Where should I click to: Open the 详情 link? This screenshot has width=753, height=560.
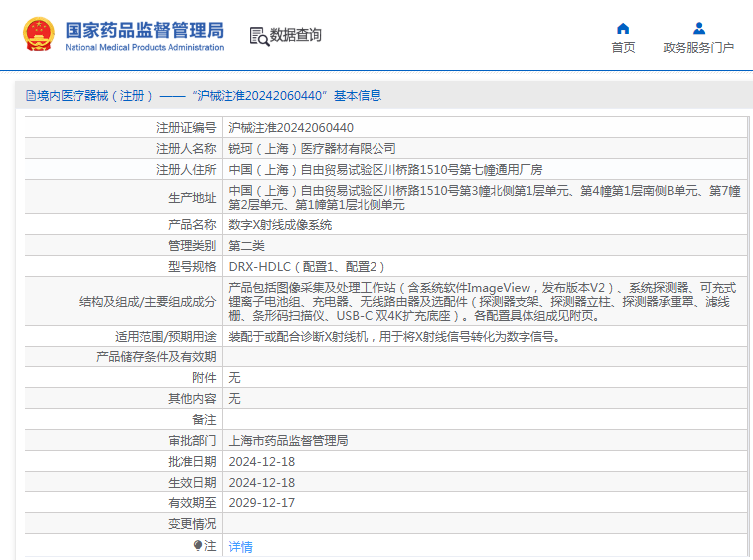tap(240, 546)
